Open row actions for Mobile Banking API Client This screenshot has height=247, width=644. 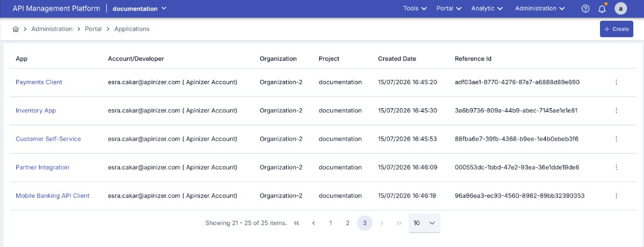pyautogui.click(x=616, y=195)
